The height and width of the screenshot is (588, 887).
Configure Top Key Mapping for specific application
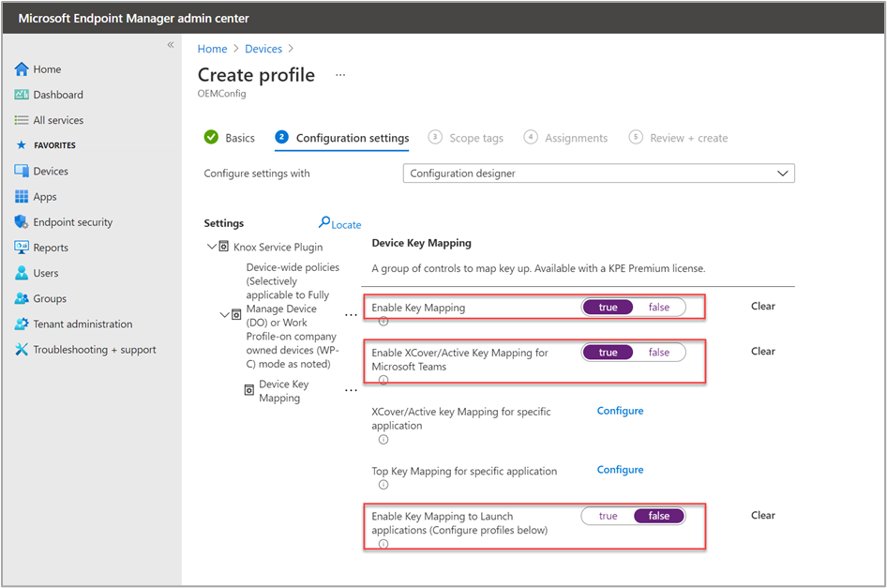pyautogui.click(x=620, y=469)
